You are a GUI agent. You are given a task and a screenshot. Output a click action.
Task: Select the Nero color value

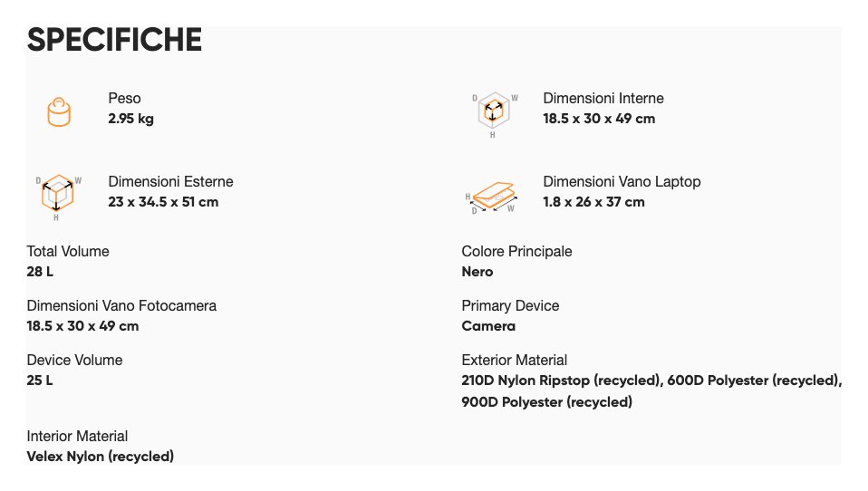pos(477,272)
